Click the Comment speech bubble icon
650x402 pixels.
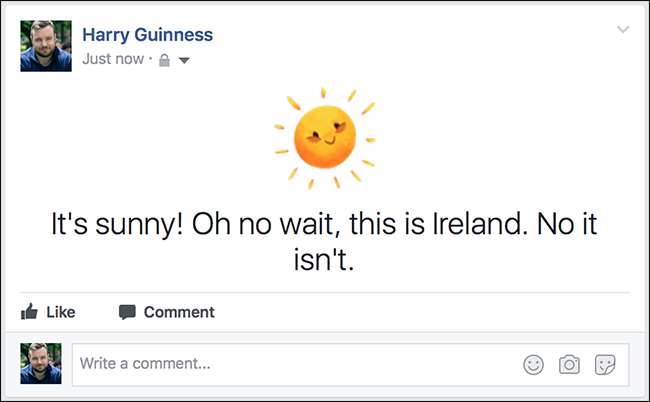coord(127,312)
